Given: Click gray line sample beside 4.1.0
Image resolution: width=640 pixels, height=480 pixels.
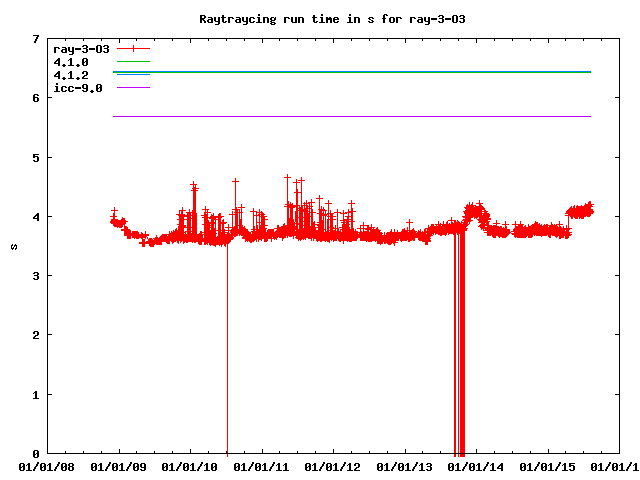Looking at the screenshot, I should pyautogui.click(x=133, y=62).
